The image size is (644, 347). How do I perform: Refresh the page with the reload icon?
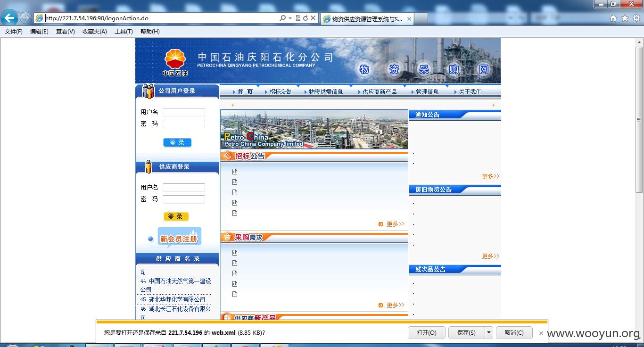305,18
